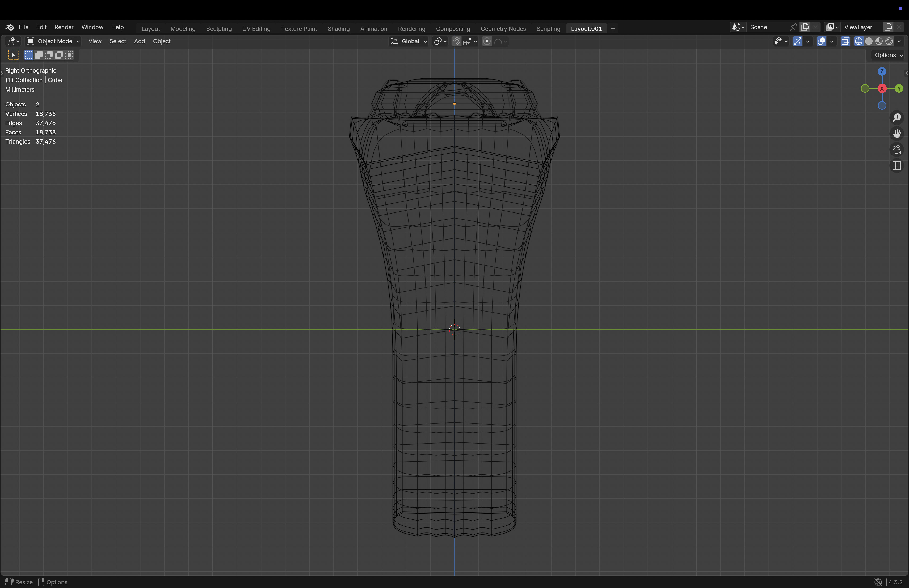Image resolution: width=909 pixels, height=588 pixels.
Task: Toggle the pin scene icon
Action: [794, 27]
